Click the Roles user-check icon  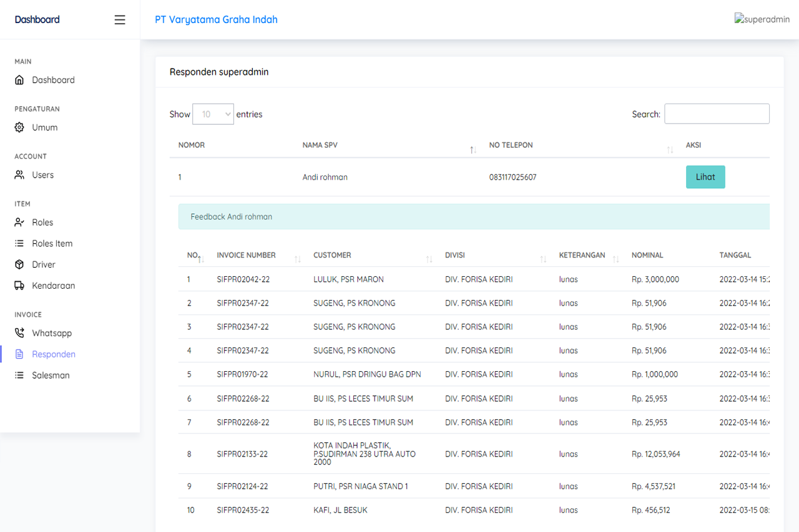coord(19,222)
